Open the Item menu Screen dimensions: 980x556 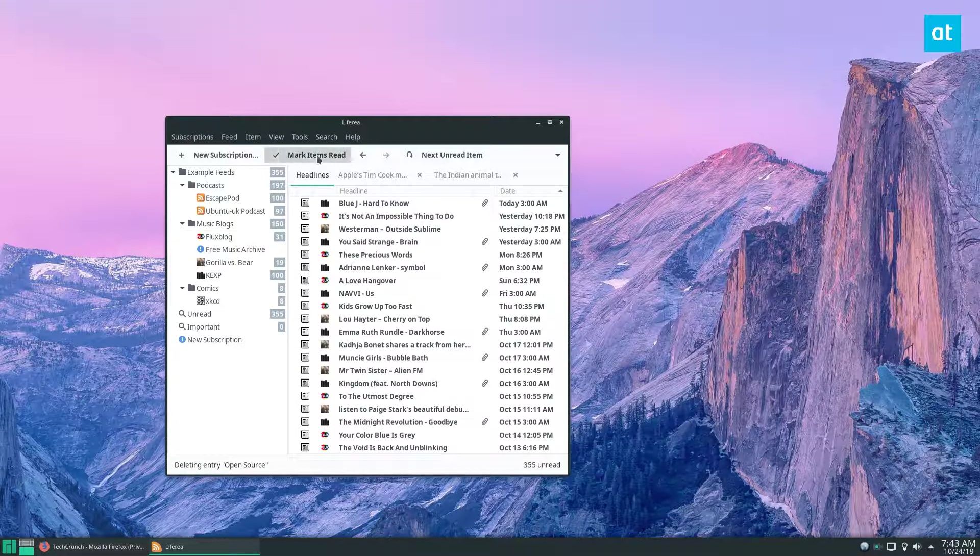[253, 137]
